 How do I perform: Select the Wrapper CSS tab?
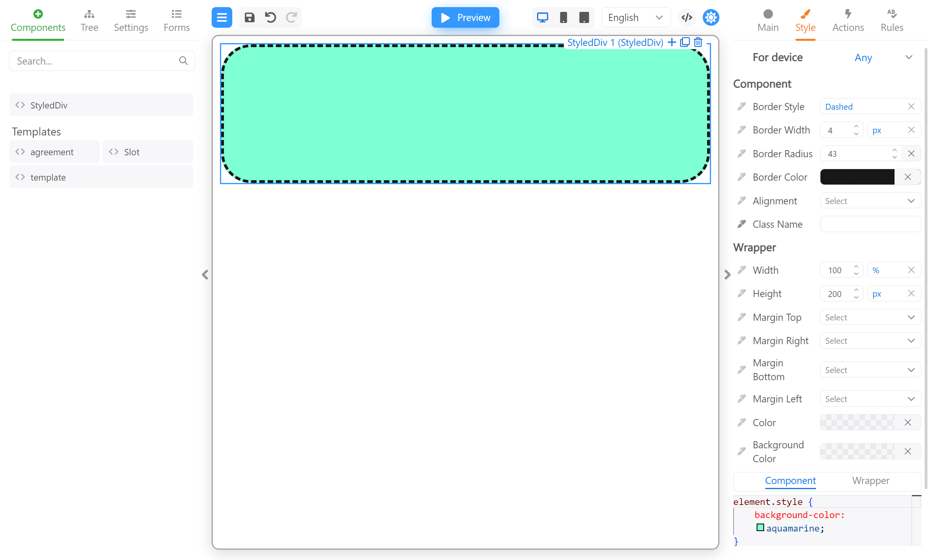point(870,480)
